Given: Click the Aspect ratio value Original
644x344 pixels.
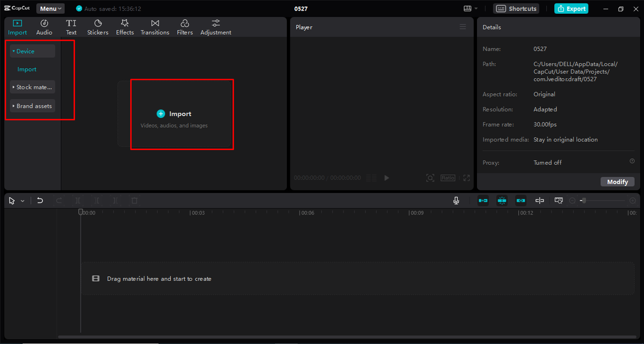Looking at the screenshot, I should pos(544,94).
